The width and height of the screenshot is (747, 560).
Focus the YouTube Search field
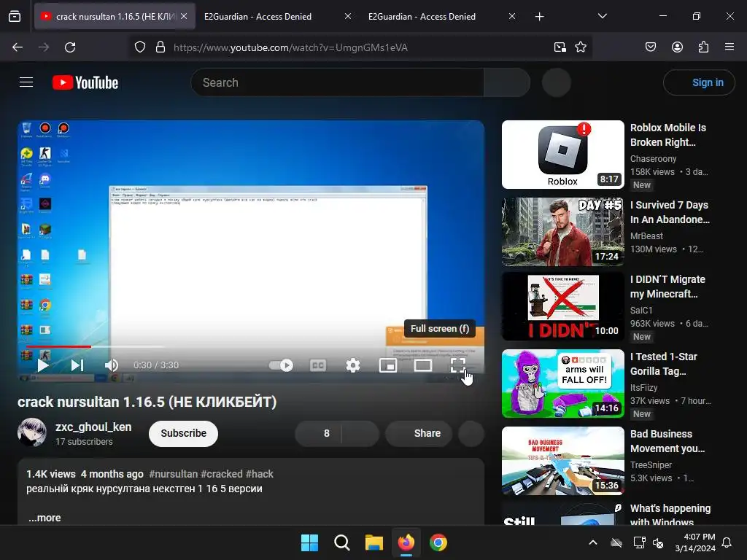tap(337, 82)
